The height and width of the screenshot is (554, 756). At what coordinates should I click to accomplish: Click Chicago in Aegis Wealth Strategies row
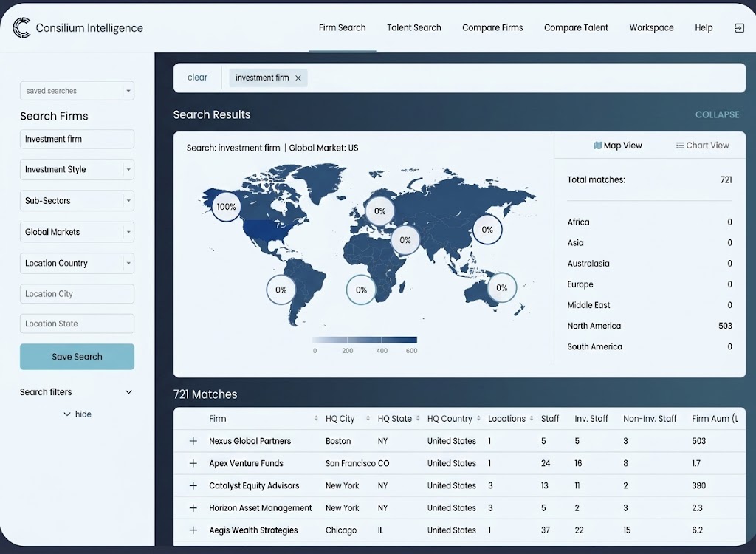(x=341, y=530)
